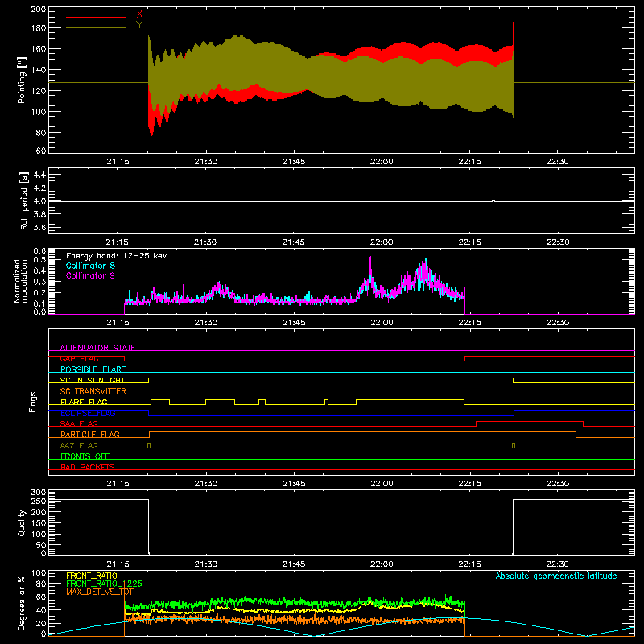This screenshot has width=644, height=644.
Task: Select the 'Degrees or %' axis title
Action: click(22, 603)
